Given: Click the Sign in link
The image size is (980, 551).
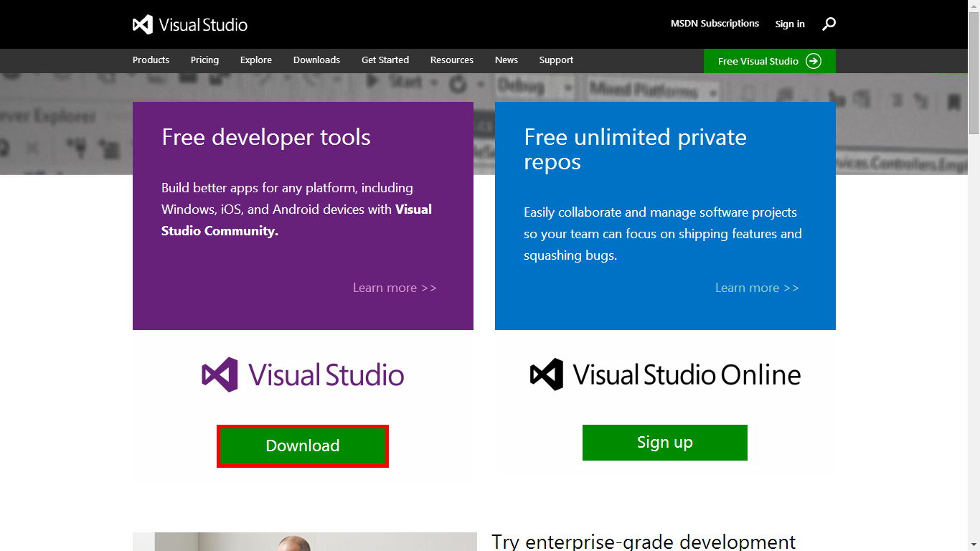Looking at the screenshot, I should click(790, 24).
